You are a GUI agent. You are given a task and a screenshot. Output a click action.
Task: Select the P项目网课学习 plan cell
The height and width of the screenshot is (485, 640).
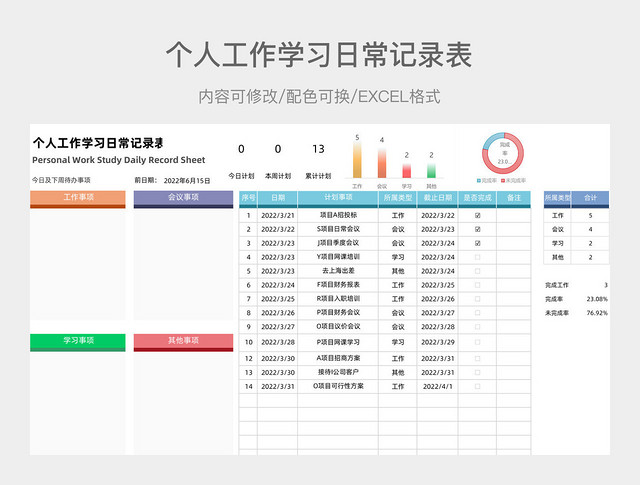pyautogui.click(x=338, y=342)
